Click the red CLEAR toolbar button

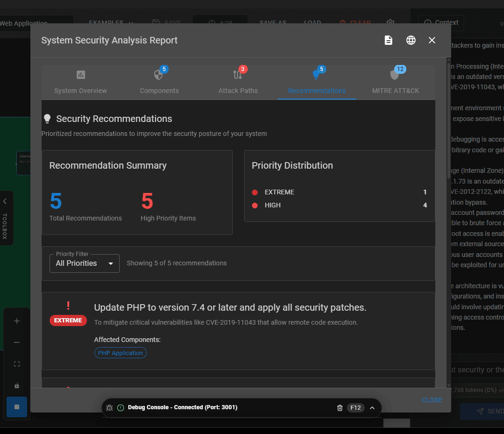click(x=355, y=22)
